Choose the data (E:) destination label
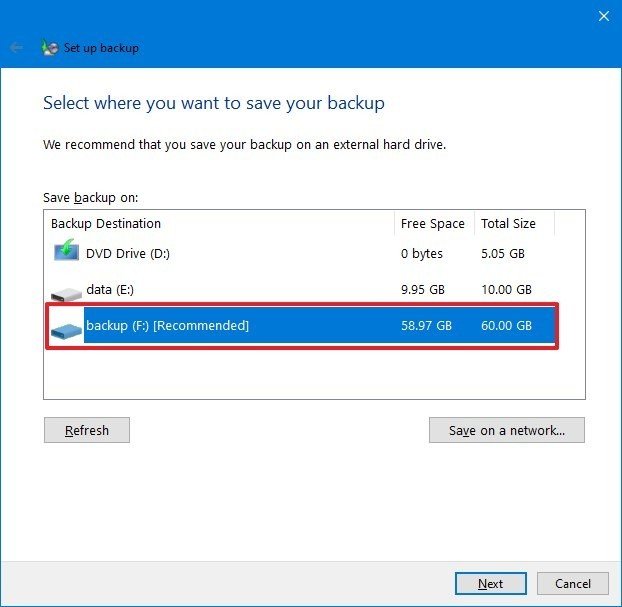 110,290
